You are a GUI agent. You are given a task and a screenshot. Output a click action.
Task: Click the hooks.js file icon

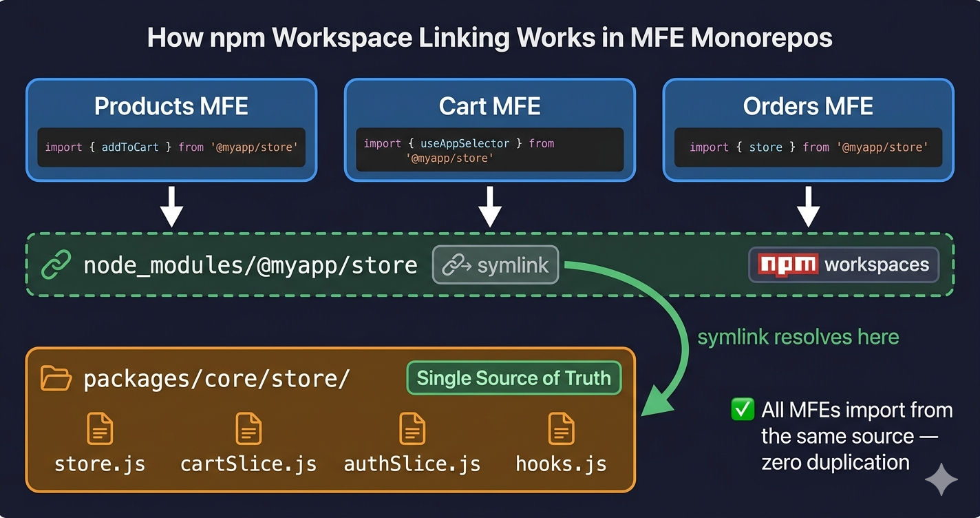[561, 428]
